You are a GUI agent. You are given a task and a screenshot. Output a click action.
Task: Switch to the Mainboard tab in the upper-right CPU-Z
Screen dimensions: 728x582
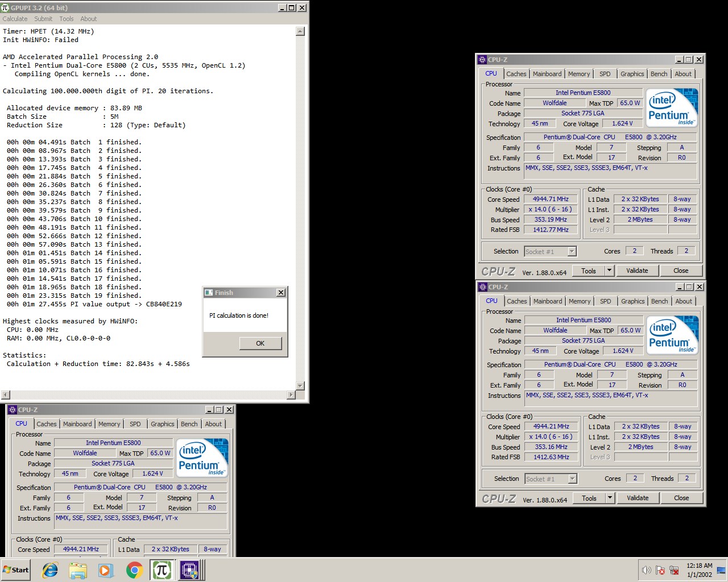[x=547, y=74]
